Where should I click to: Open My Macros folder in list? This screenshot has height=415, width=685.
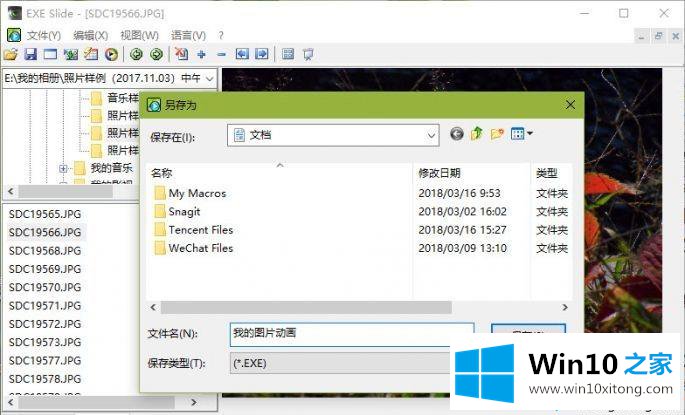click(197, 193)
